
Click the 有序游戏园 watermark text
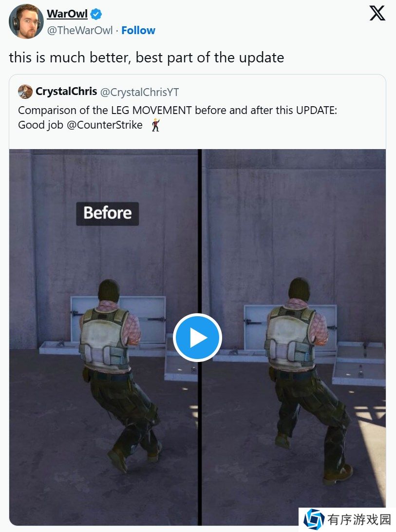tap(359, 519)
